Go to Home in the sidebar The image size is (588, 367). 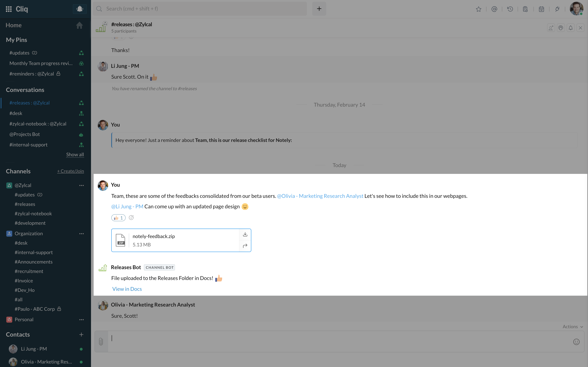[x=14, y=25]
